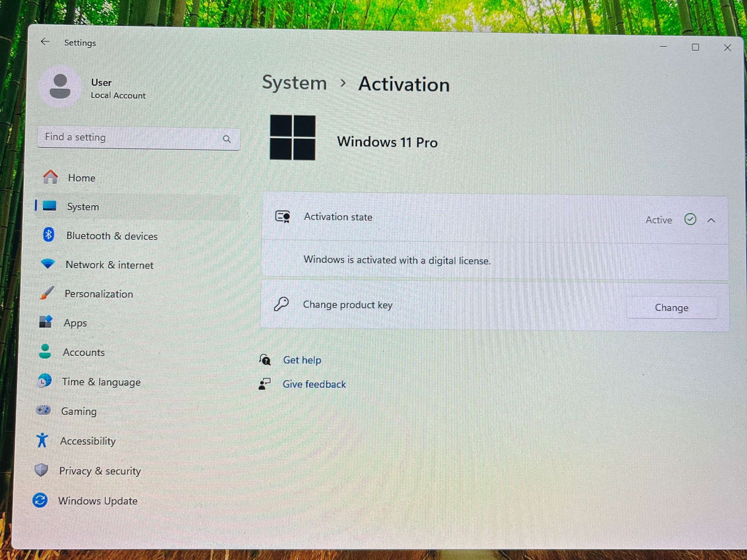Screen dimensions: 747x560
Task: Select Accounts in the sidebar
Action: [x=84, y=352]
